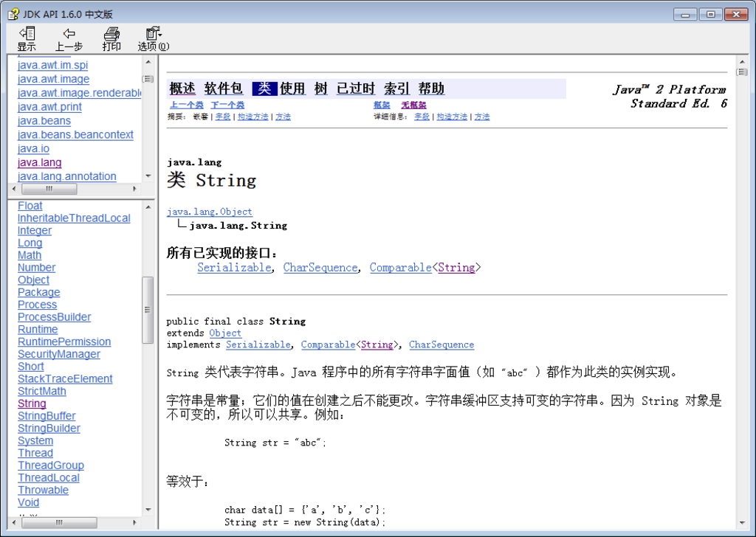Viewport: 756px width, 537px height.
Task: Click the 框架 link
Action: 382,105
